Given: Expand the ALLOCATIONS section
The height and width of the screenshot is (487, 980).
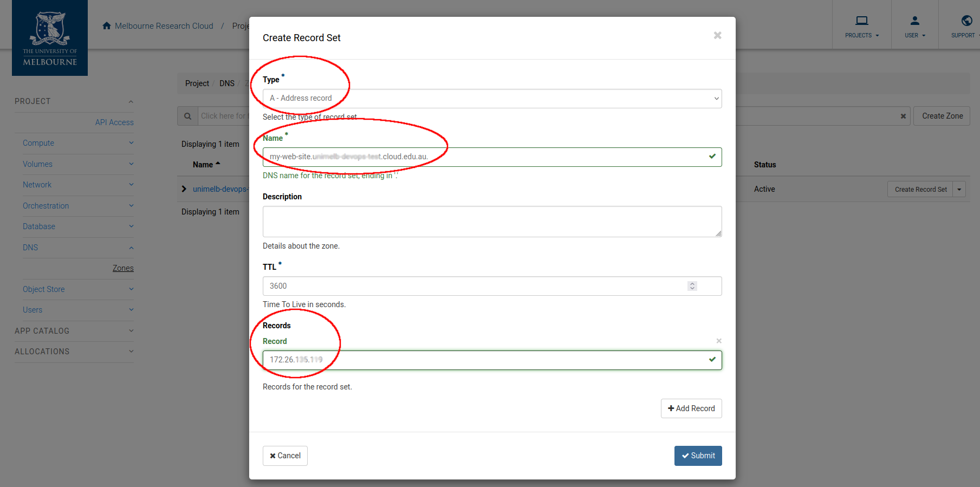Looking at the screenshot, I should [x=131, y=352].
